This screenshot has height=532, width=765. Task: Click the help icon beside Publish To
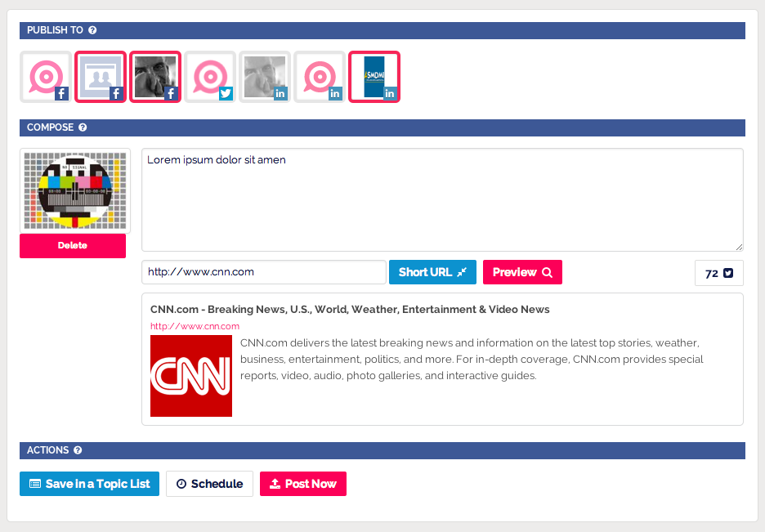click(x=92, y=30)
